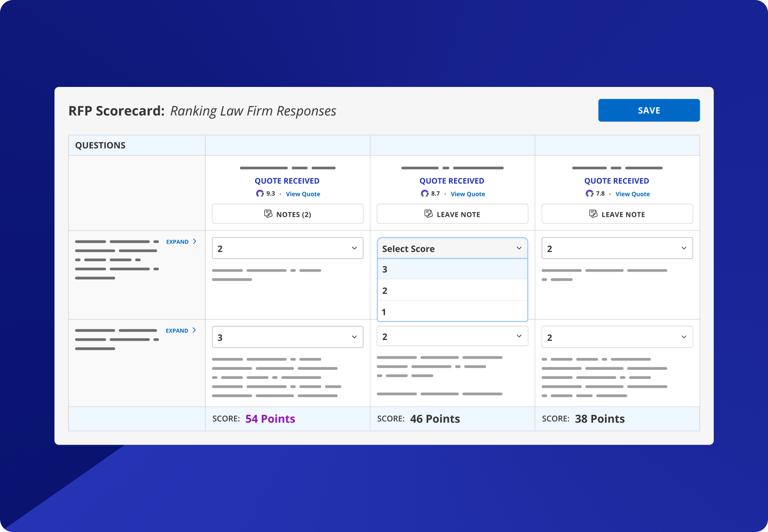Click the score gauge icon next to 8.7
This screenshot has height=532, width=768.
click(x=424, y=193)
